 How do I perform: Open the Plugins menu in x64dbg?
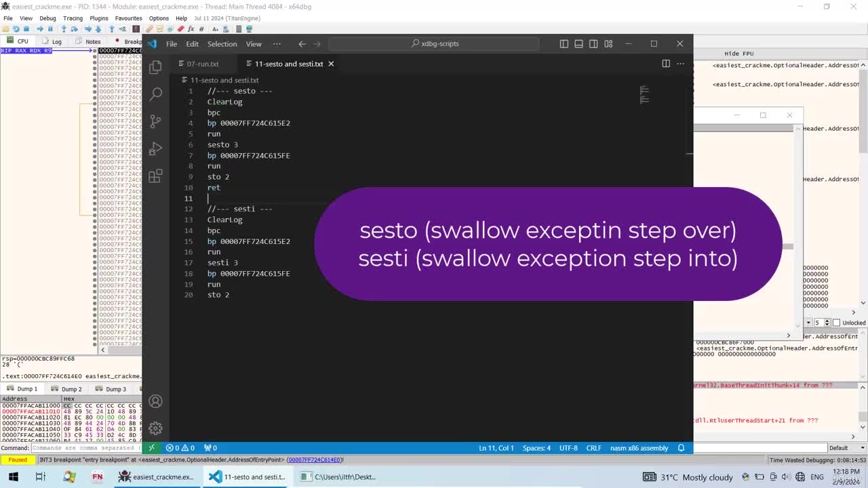click(x=99, y=18)
